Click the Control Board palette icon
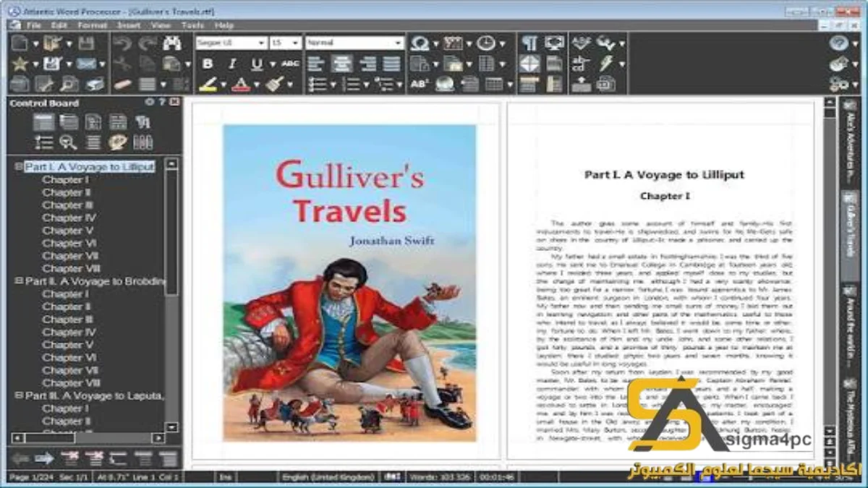 118,142
